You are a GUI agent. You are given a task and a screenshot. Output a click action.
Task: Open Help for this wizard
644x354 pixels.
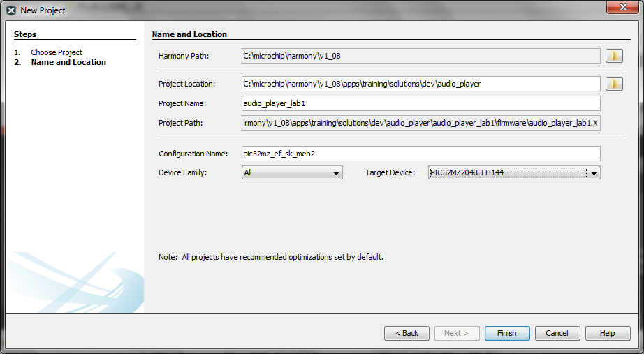click(607, 333)
